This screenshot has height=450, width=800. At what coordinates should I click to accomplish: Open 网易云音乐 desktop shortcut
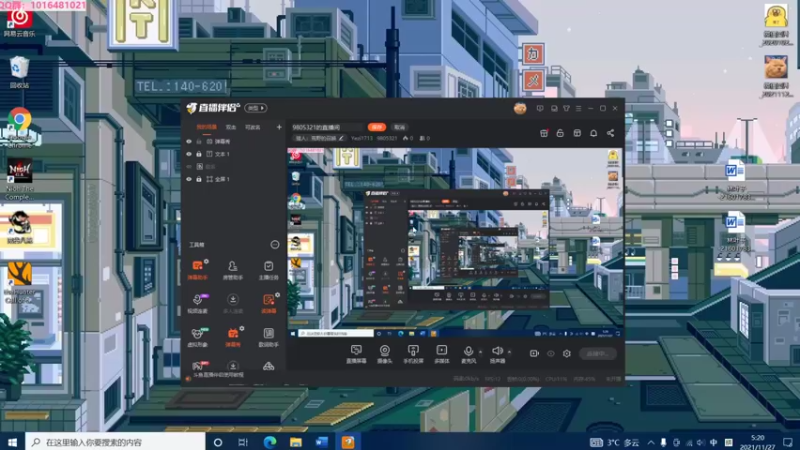pos(19,23)
